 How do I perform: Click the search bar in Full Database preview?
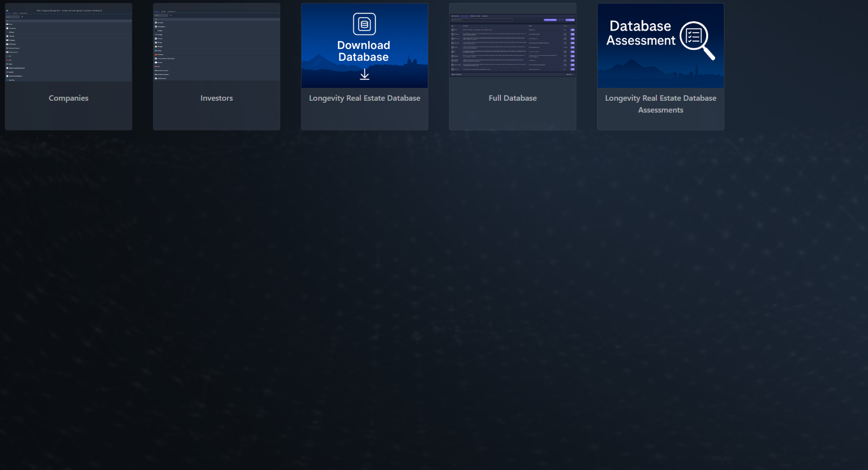(482, 20)
